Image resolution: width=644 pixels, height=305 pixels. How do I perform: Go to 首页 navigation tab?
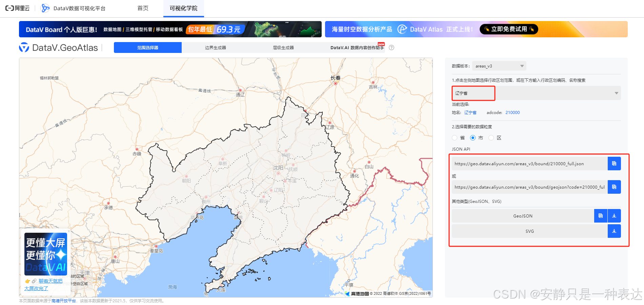[143, 8]
